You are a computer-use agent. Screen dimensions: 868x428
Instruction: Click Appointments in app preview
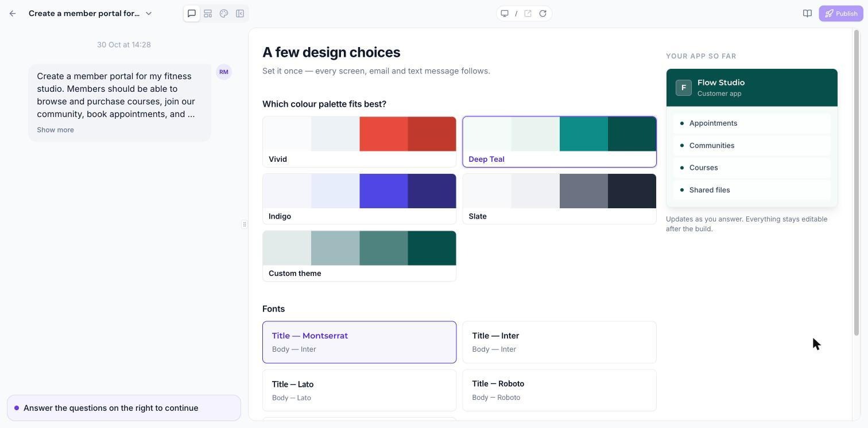pyautogui.click(x=751, y=123)
